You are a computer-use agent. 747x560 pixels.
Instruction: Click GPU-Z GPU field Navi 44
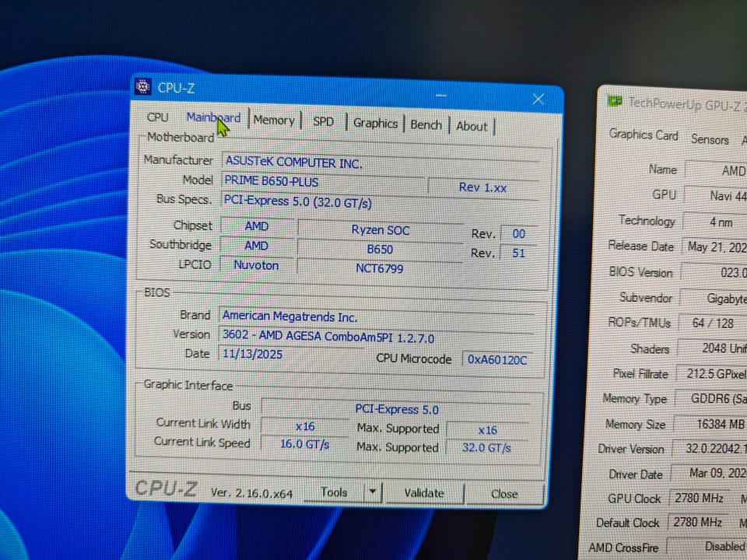pyautogui.click(x=716, y=196)
